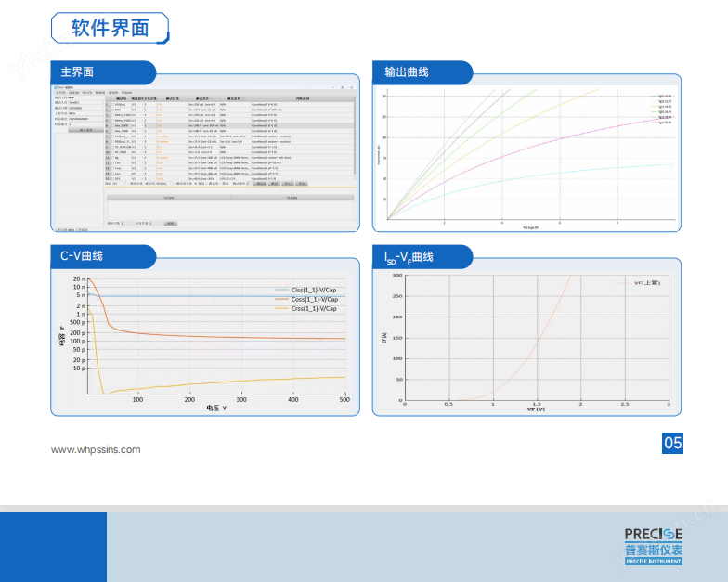This screenshot has height=582, width=728.
Task: Open the test item dropdown below the table
Action: pos(168,183)
